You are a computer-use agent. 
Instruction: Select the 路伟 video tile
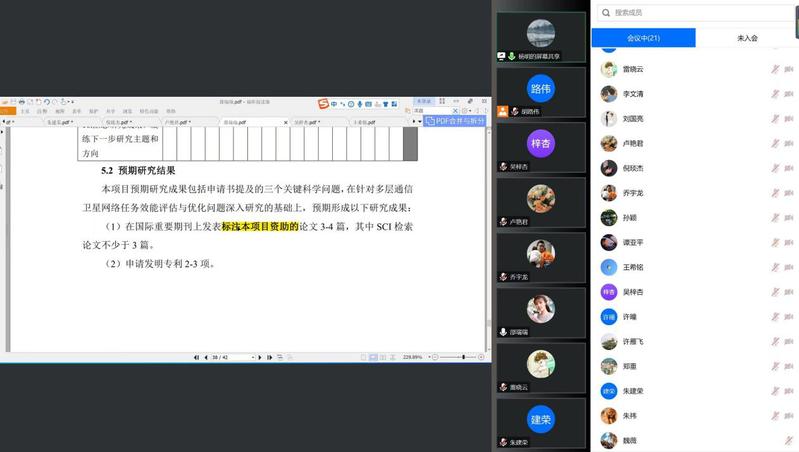(x=541, y=91)
